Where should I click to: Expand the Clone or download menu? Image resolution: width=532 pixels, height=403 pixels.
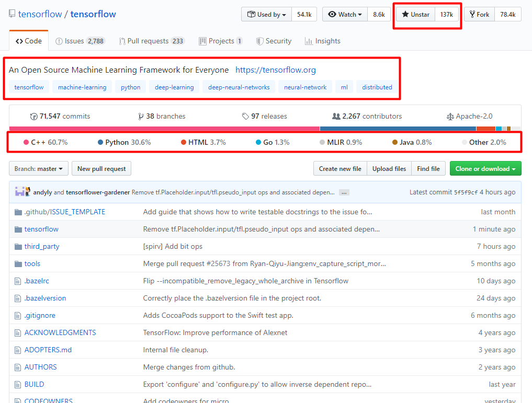coord(485,168)
